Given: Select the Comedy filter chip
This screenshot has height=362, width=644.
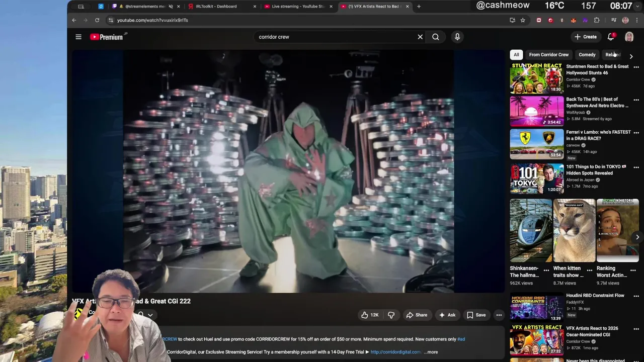Looking at the screenshot, I should point(587,55).
